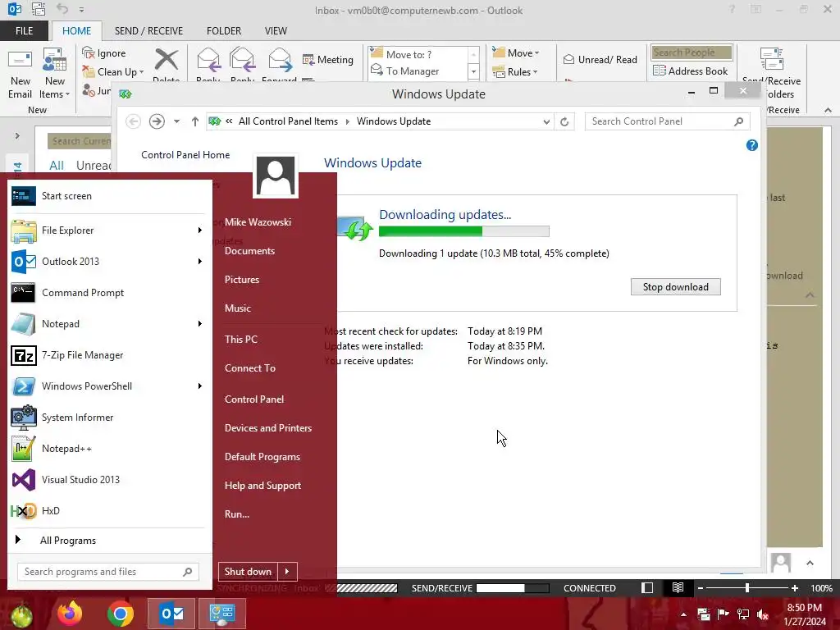Click Search programs and files box
The width and height of the screenshot is (840, 630).
click(108, 572)
